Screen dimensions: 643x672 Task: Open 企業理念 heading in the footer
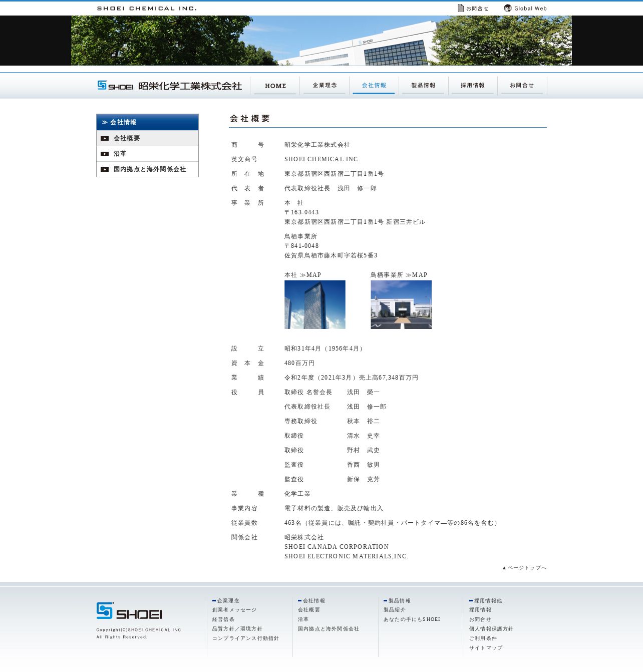click(228, 601)
